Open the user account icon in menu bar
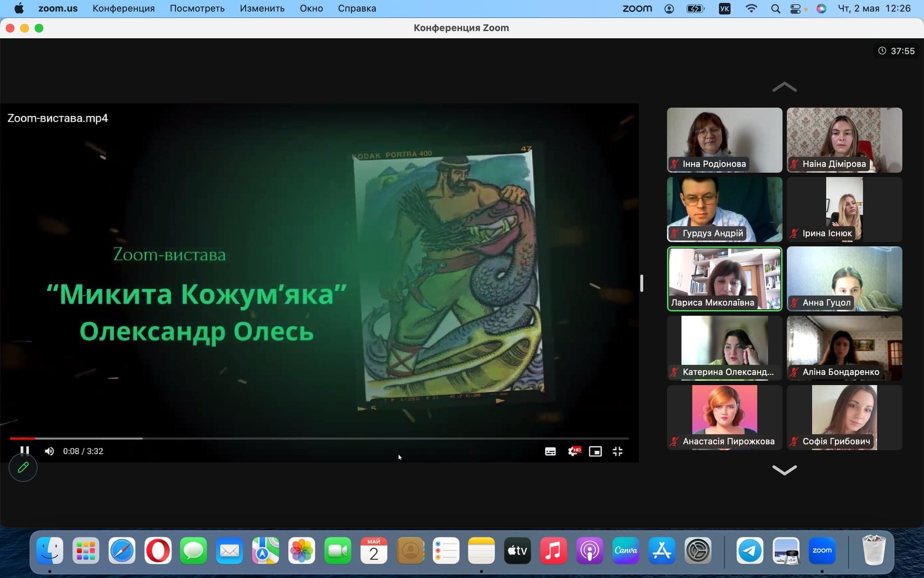Image resolution: width=924 pixels, height=578 pixels. (x=669, y=9)
